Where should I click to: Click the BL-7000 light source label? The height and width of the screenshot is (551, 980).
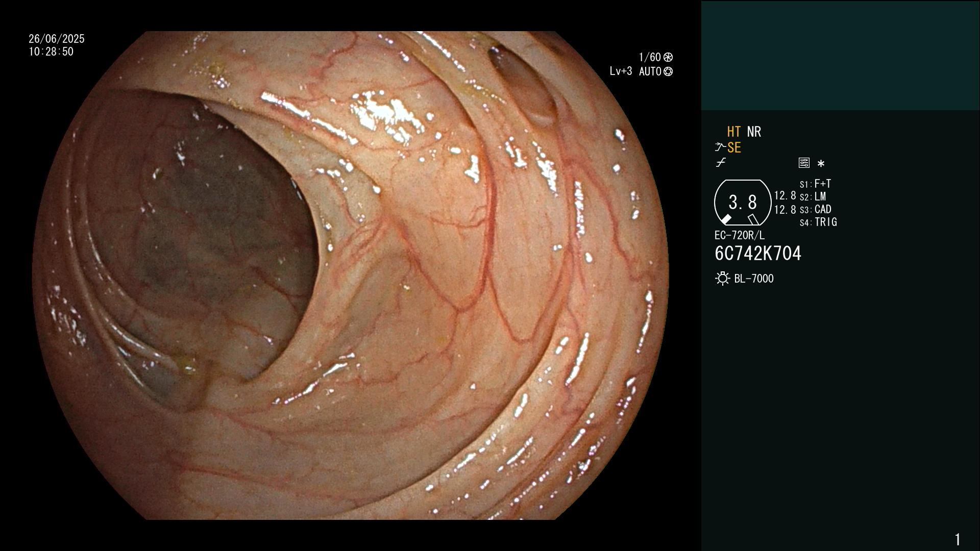(754, 279)
